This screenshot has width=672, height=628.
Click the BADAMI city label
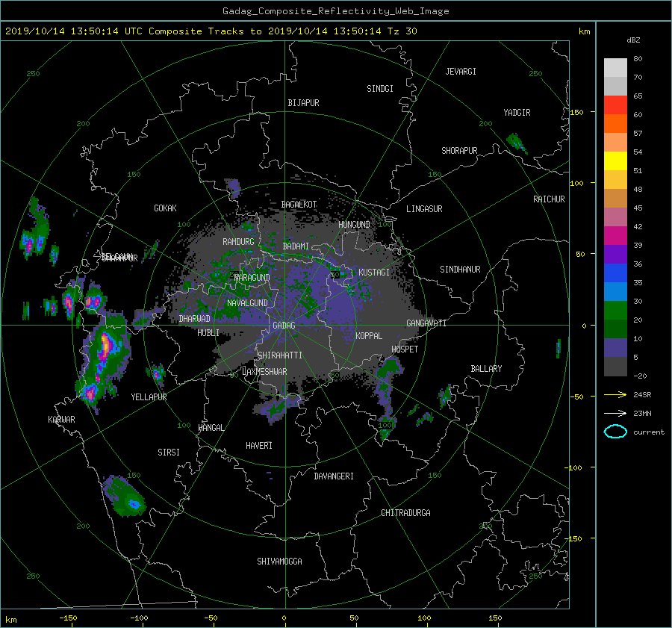pyautogui.click(x=296, y=246)
